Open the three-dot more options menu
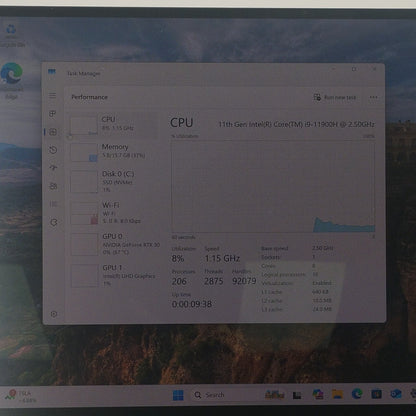Screen dimensions: 416x416 tap(373, 97)
